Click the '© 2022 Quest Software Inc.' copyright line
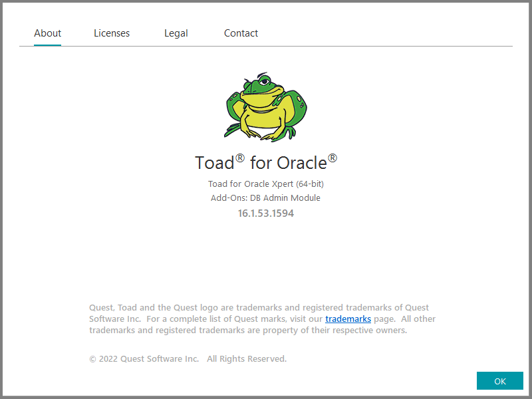Screen dimensions: 532x399 tap(188, 359)
